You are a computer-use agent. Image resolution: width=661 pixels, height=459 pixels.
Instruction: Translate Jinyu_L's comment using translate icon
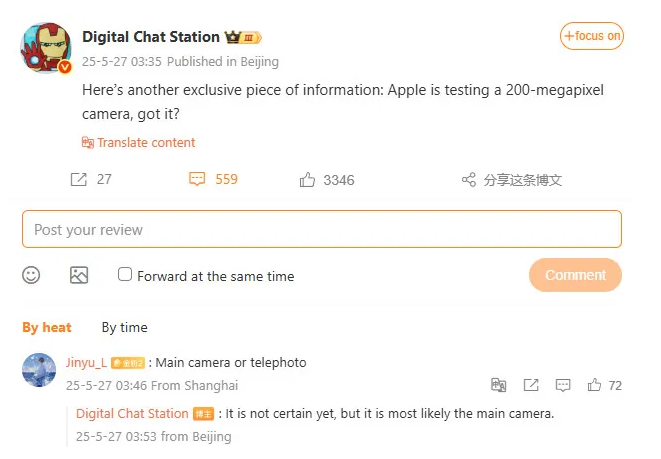(x=499, y=385)
